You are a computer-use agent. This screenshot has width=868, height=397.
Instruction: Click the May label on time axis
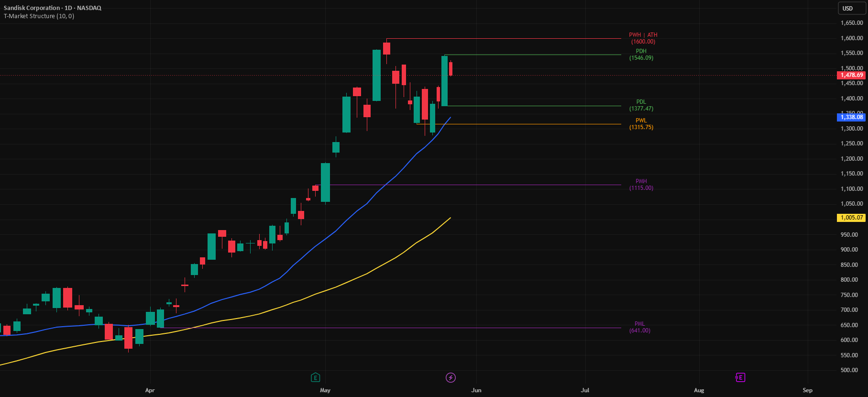pyautogui.click(x=325, y=390)
